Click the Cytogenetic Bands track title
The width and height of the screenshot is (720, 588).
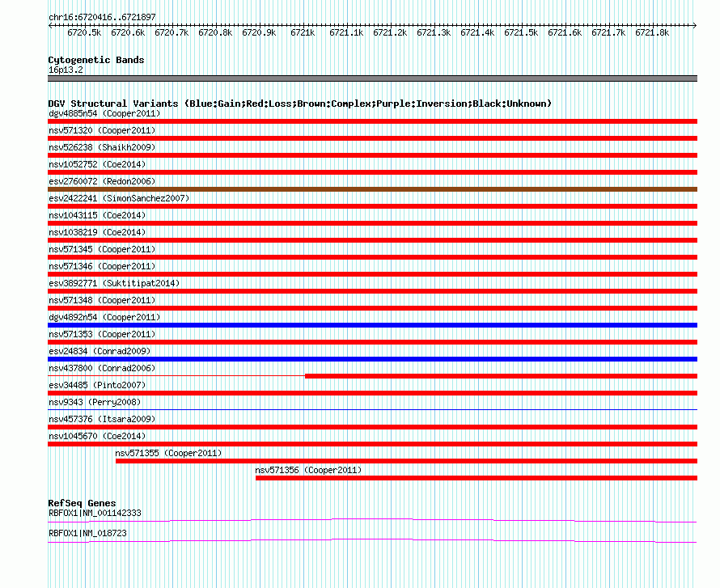coord(96,60)
